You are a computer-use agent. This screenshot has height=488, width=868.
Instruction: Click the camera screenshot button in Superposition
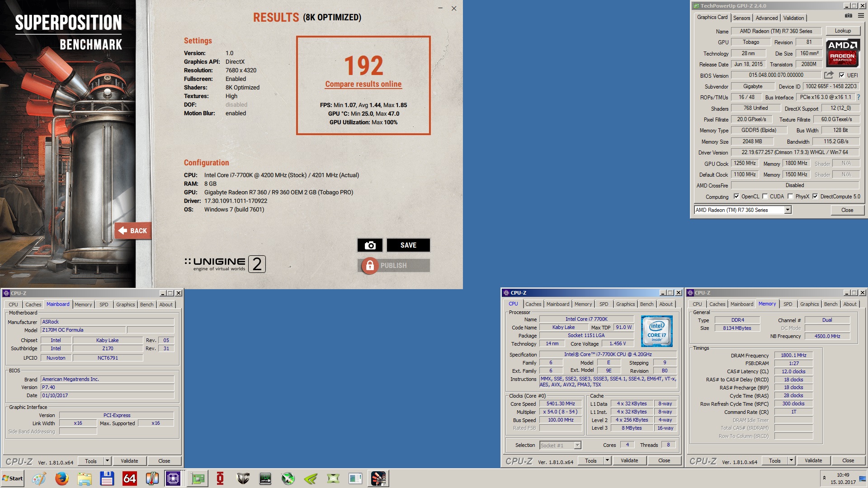(x=370, y=245)
